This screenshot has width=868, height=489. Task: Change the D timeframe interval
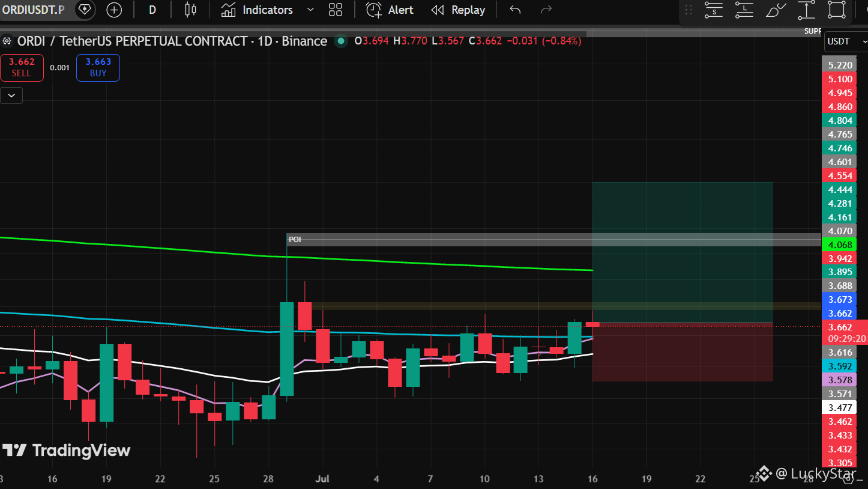click(152, 10)
